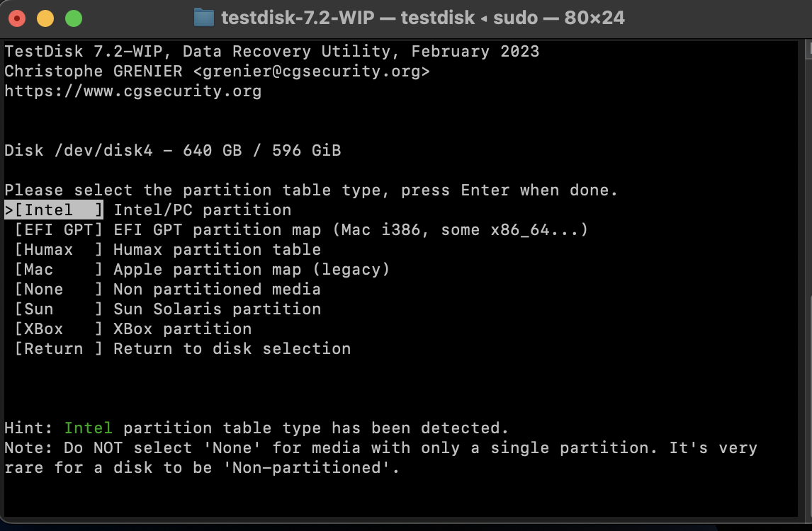The width and height of the screenshot is (812, 531).
Task: Click the grenier@cgsecurity.org email address
Action: [x=311, y=71]
